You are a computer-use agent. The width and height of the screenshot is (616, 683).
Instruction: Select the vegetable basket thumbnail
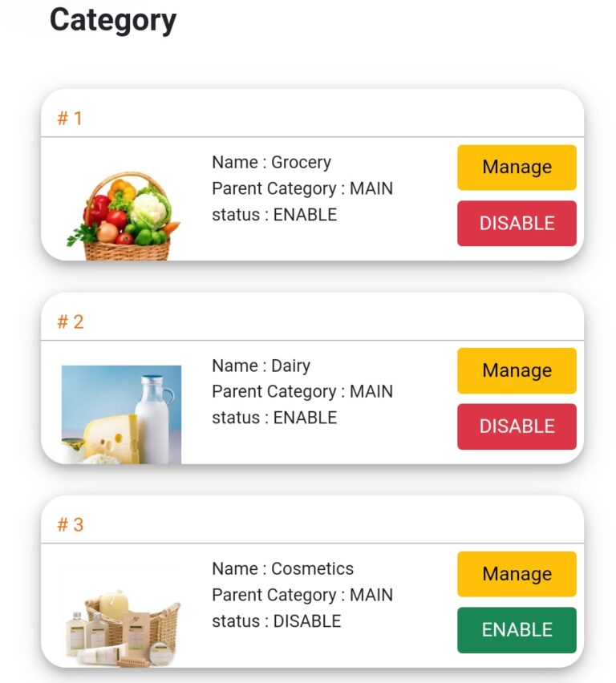pyautogui.click(x=123, y=216)
